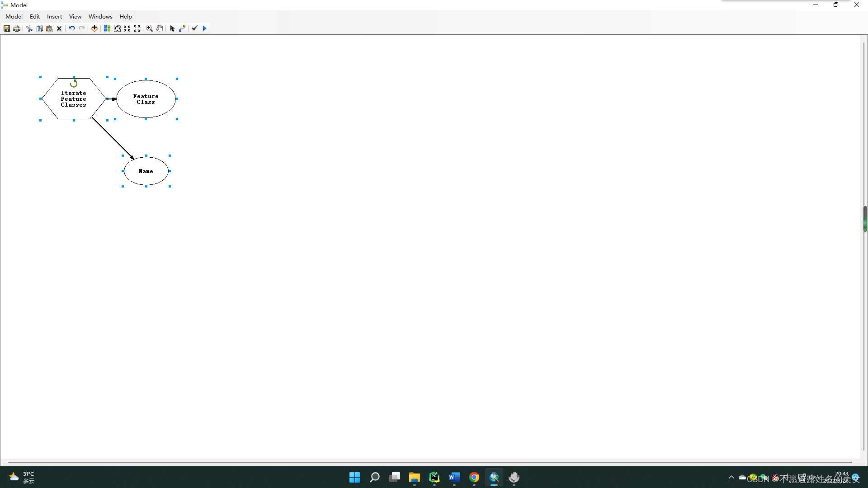Click the Validate model checkmark icon
The image size is (868, 488).
[x=194, y=28]
